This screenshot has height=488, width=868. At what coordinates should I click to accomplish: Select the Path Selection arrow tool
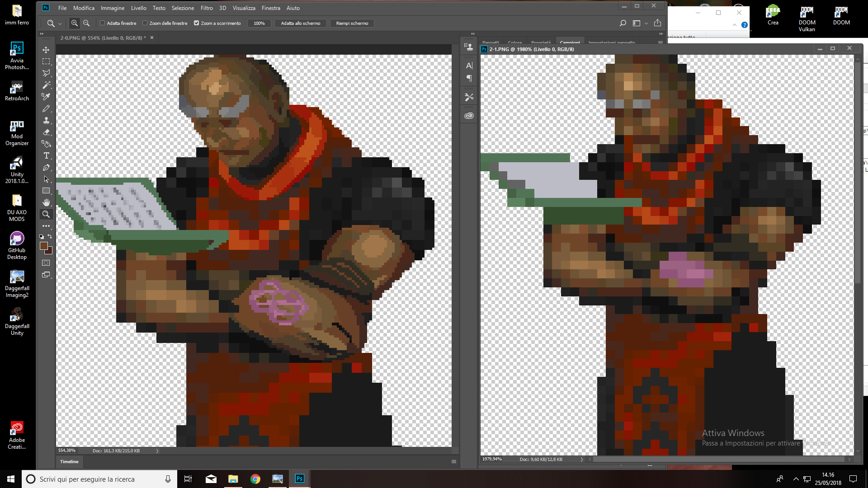click(46, 179)
